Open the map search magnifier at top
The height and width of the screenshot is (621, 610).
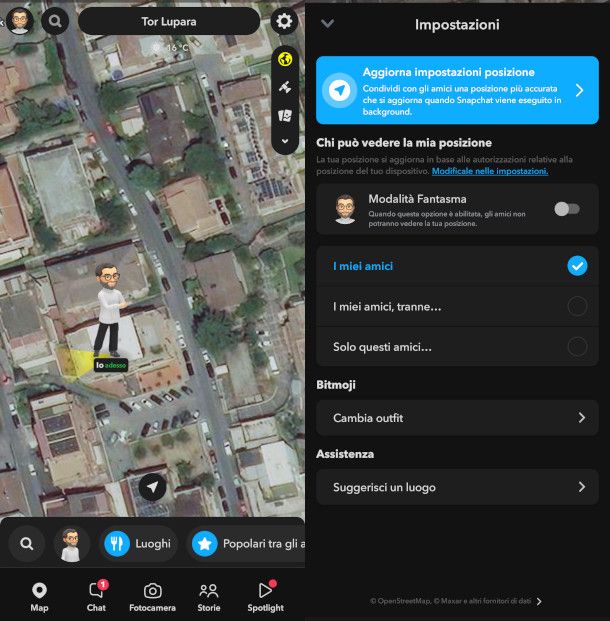point(55,21)
